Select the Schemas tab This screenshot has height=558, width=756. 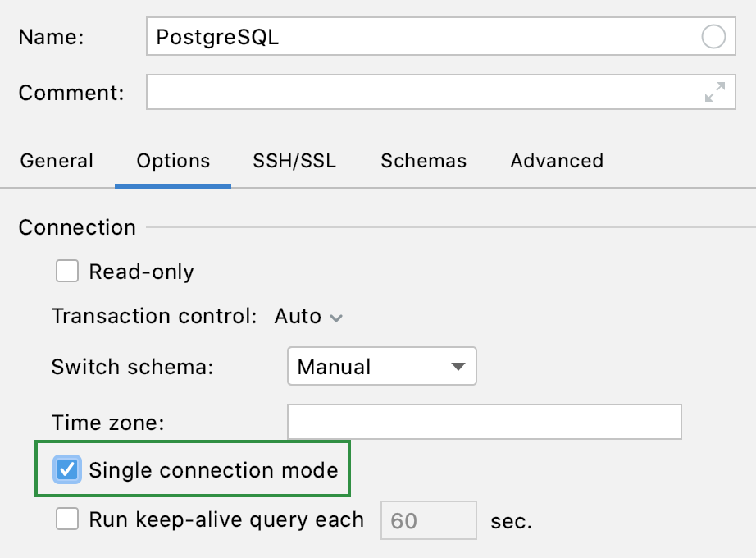(423, 161)
